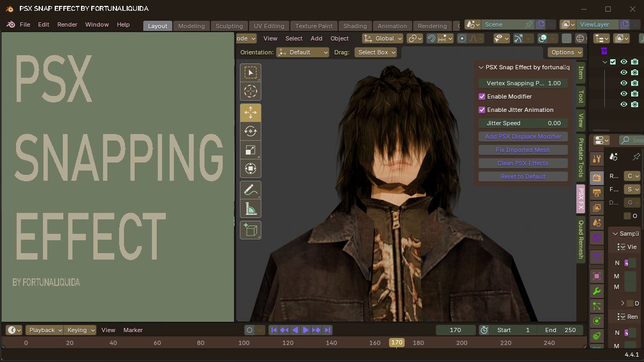This screenshot has height=362, width=644.
Task: Activate the Move tool
Action: pos(251,113)
